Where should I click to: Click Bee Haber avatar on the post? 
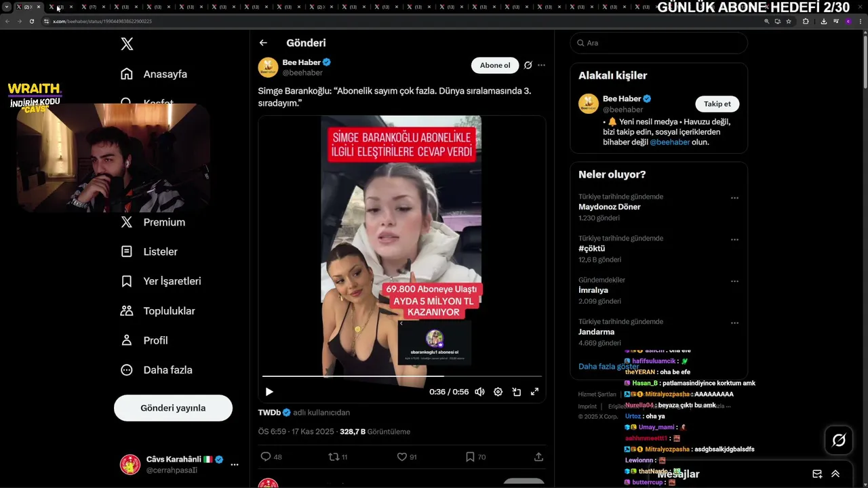click(x=268, y=67)
